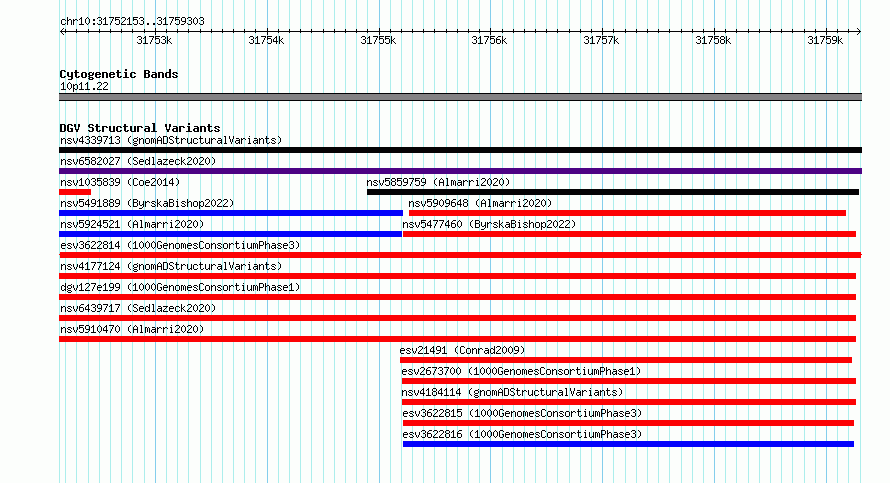Select the red dgv127e199 variant bar
890x483 pixels.
(457, 297)
